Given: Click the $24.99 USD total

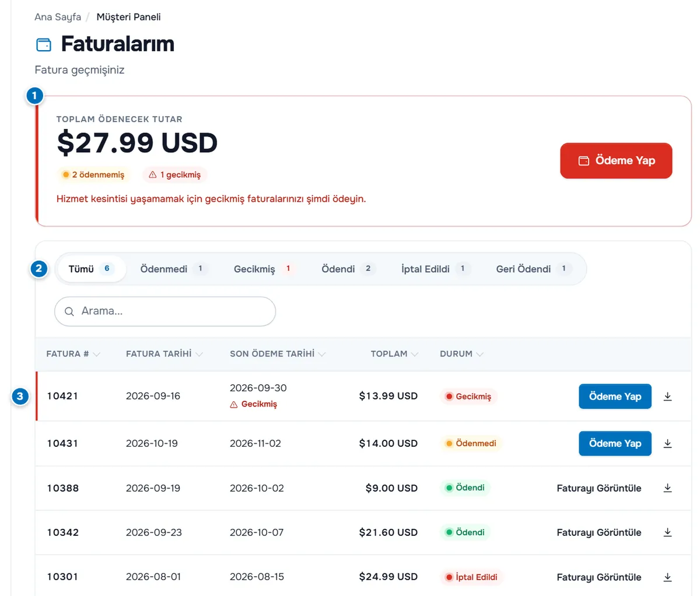Looking at the screenshot, I should (x=388, y=577).
